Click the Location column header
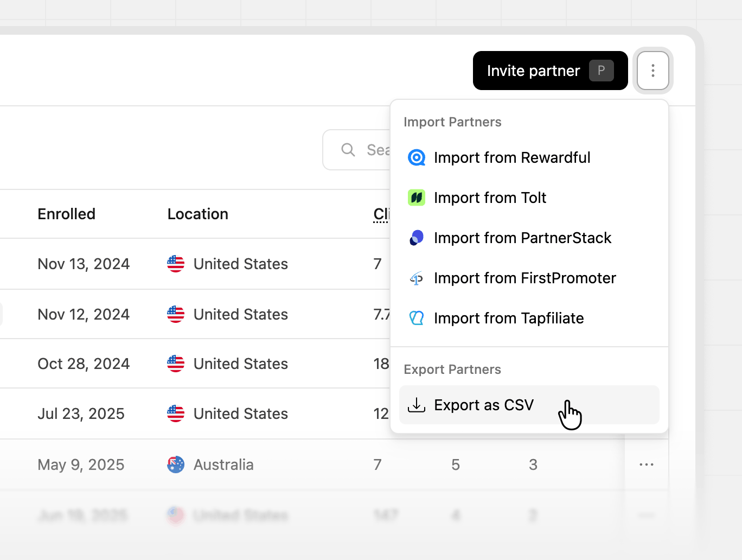742x560 pixels. pyautogui.click(x=198, y=214)
